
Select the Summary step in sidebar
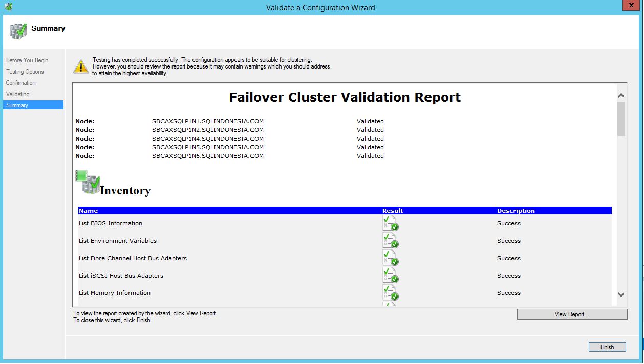17,105
